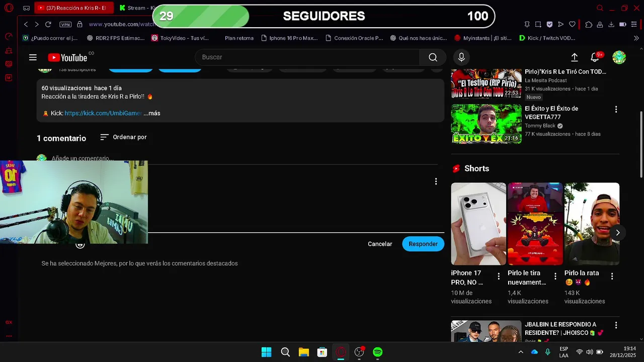The height and width of the screenshot is (362, 644).
Task: Toggle the ad blocker shield icon
Action: click(x=549, y=24)
